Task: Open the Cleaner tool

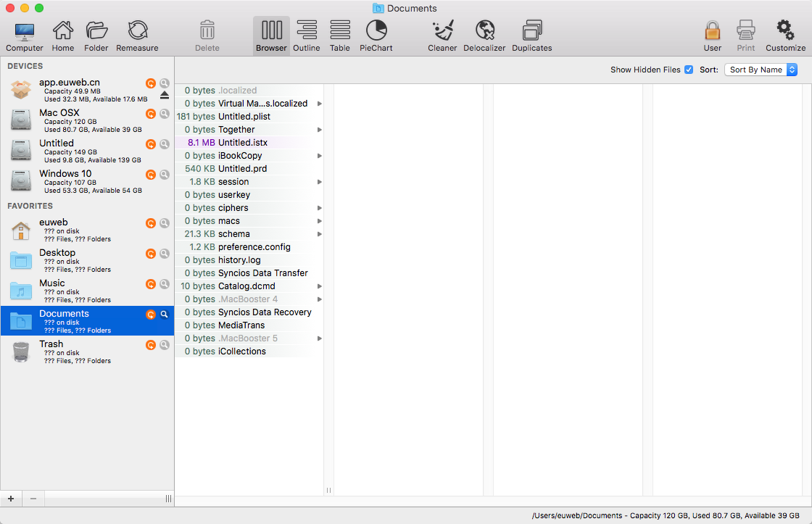Action: [x=442, y=36]
